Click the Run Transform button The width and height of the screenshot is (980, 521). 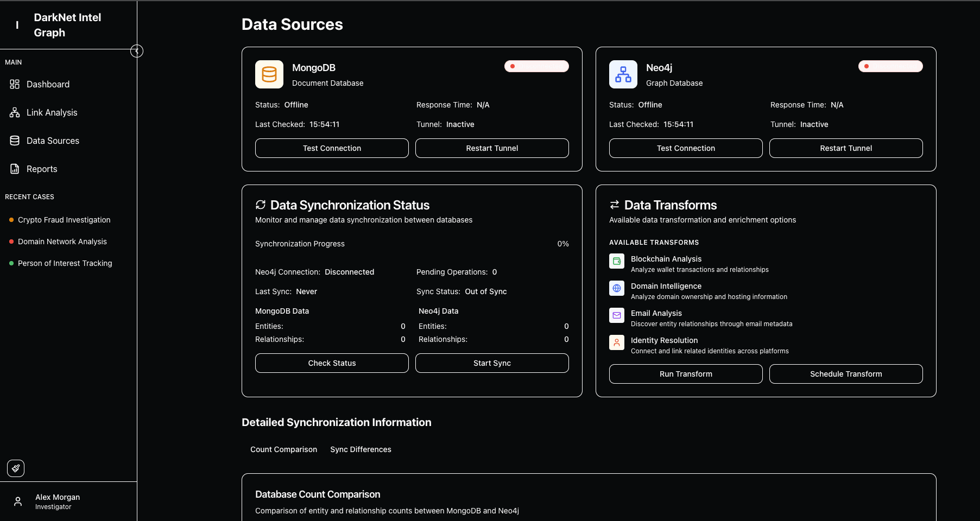pyautogui.click(x=686, y=374)
